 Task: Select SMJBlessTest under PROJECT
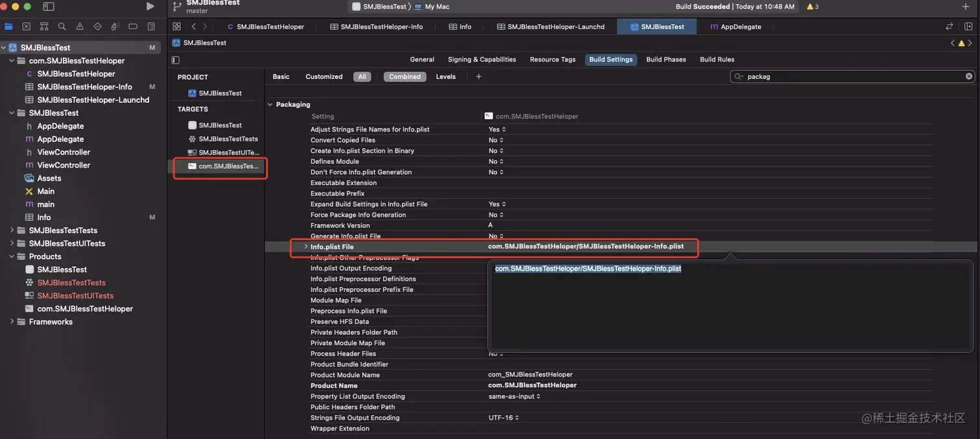[x=215, y=93]
